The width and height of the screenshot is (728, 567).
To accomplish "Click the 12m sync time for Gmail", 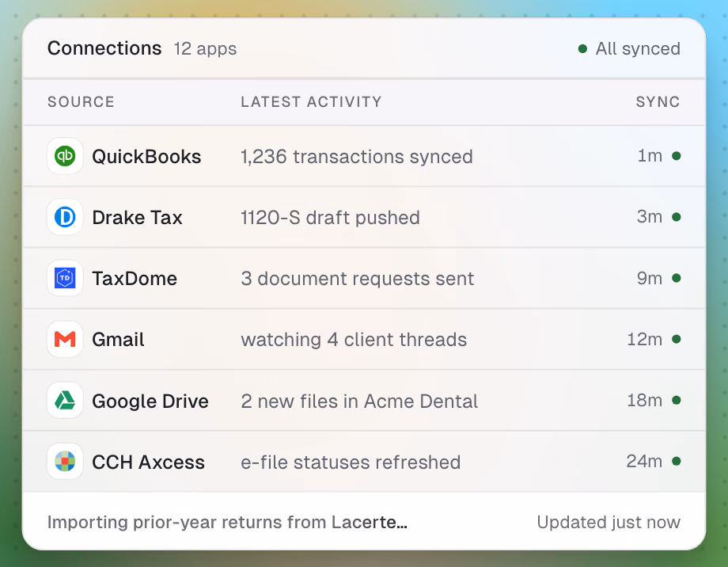I will click(645, 339).
